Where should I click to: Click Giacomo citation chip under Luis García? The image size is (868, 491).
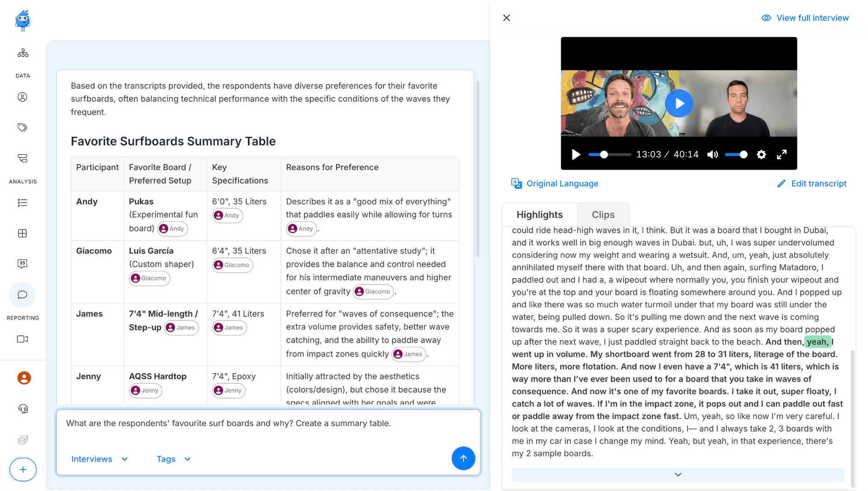[x=150, y=279]
